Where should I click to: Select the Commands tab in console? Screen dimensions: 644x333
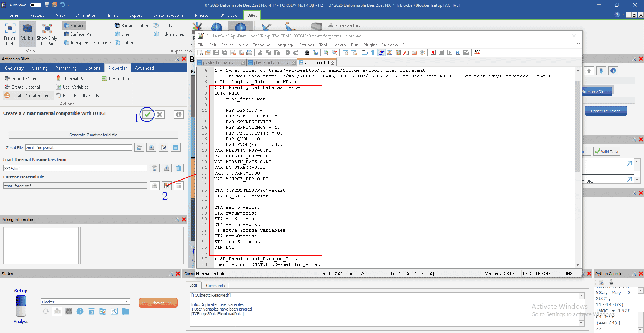[215, 286]
